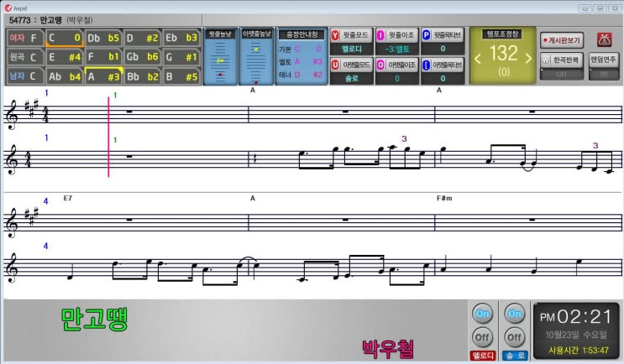The image size is (624, 364).
Task: Click the pink playback cursor line
Action: (108, 134)
